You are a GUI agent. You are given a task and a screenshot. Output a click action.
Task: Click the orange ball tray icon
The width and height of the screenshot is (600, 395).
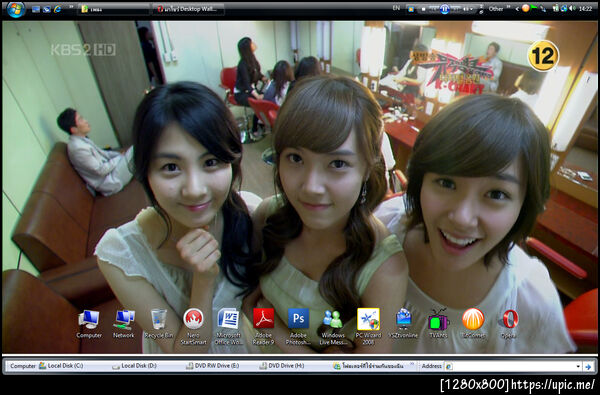(525, 8)
